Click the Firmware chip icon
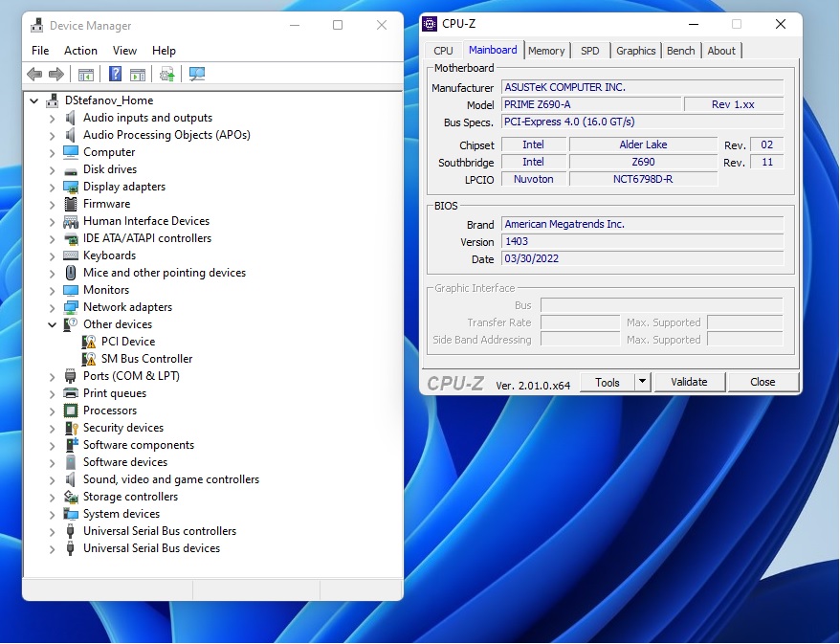The image size is (840, 644). pos(70,204)
